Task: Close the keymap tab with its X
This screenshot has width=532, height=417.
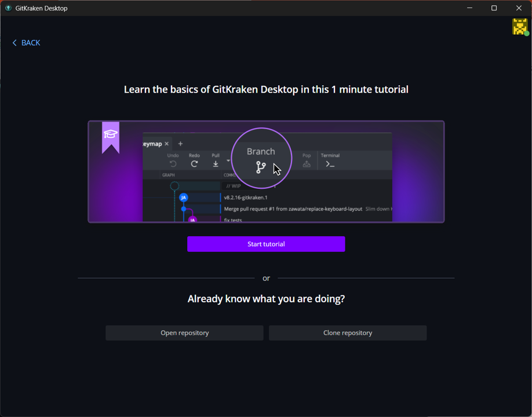Action: [167, 144]
